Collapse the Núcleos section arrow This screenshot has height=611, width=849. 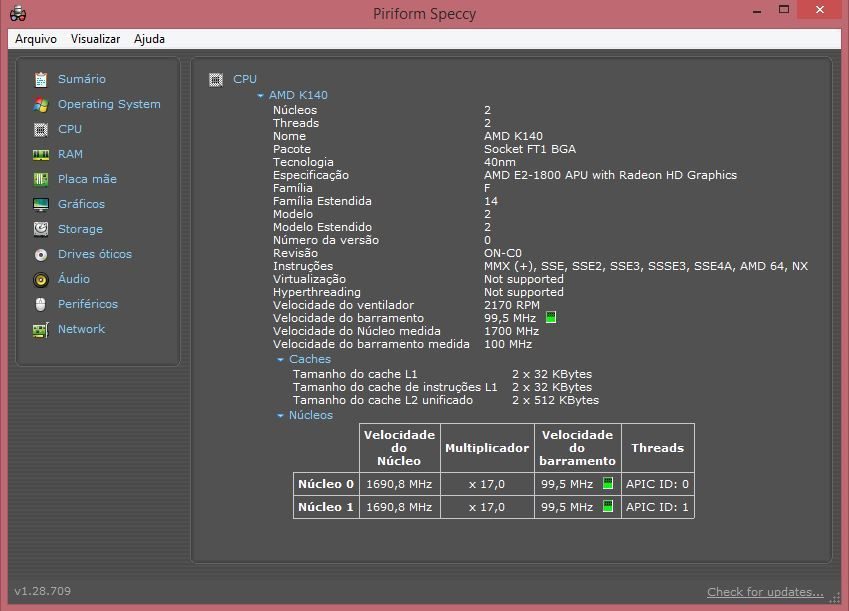tap(280, 415)
